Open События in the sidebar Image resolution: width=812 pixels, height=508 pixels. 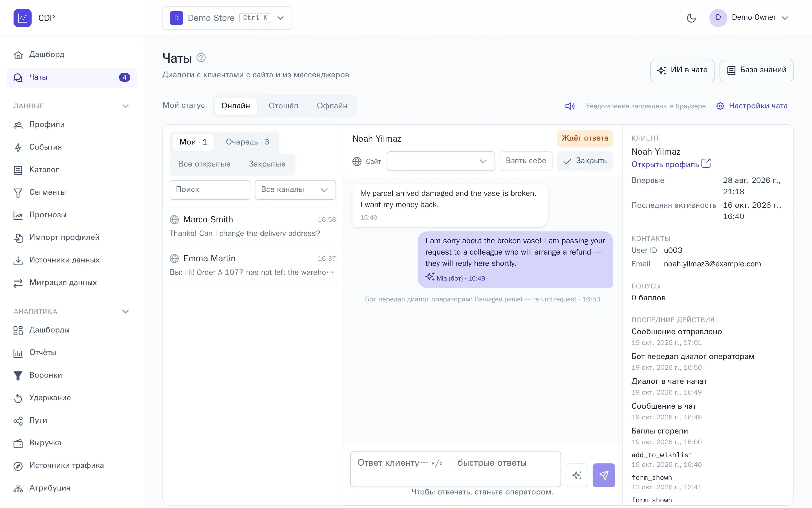click(72, 147)
